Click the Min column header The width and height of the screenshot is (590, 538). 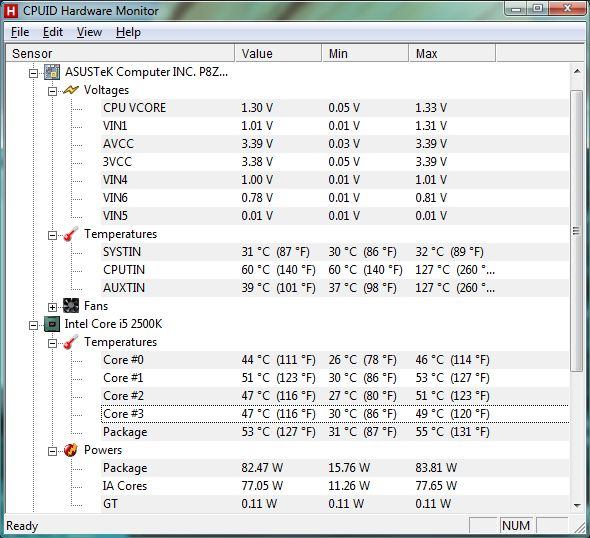click(365, 53)
